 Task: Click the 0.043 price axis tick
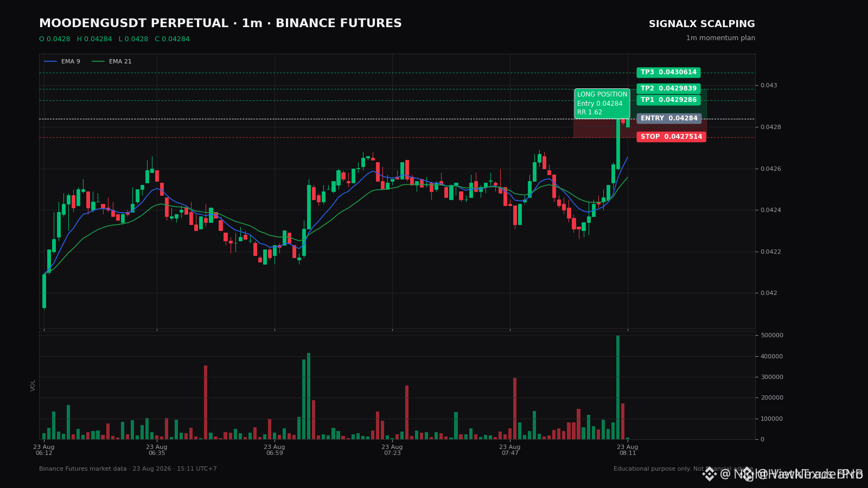[x=769, y=86]
